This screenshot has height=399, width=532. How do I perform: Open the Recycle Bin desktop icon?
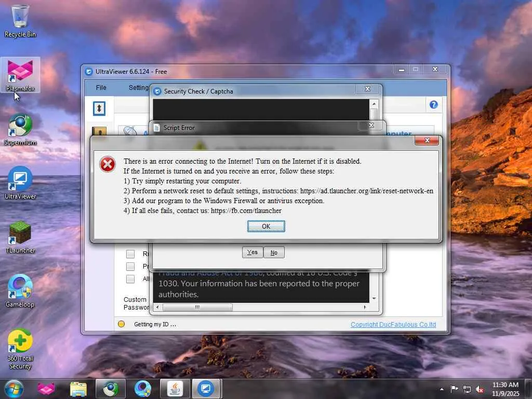click(x=20, y=21)
